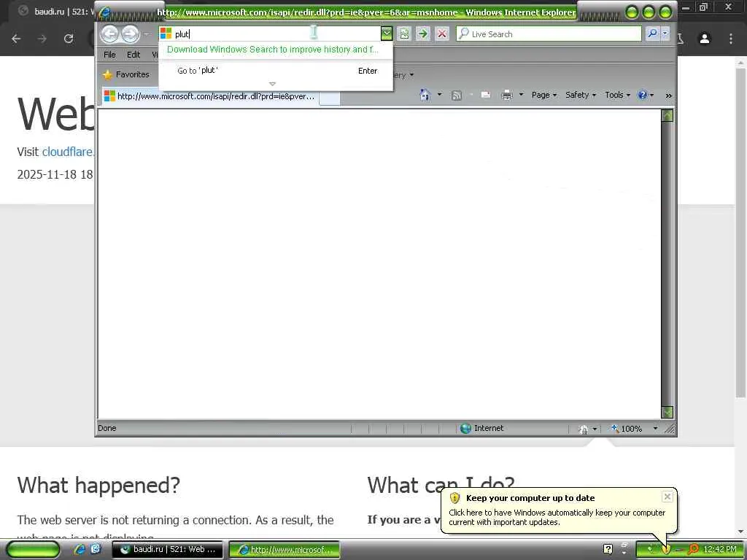Open the Safety menu dropdown

(x=580, y=96)
